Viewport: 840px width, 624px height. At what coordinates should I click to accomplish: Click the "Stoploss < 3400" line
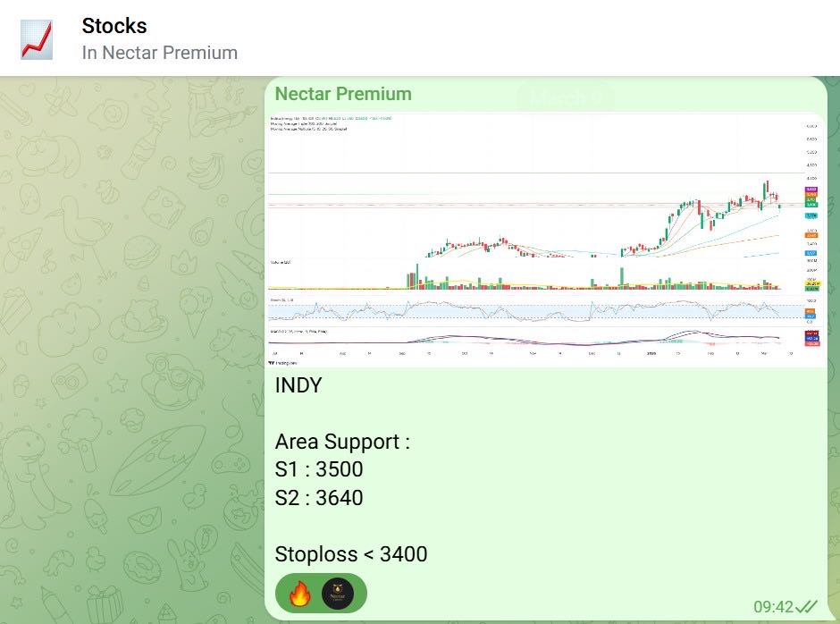tap(351, 554)
